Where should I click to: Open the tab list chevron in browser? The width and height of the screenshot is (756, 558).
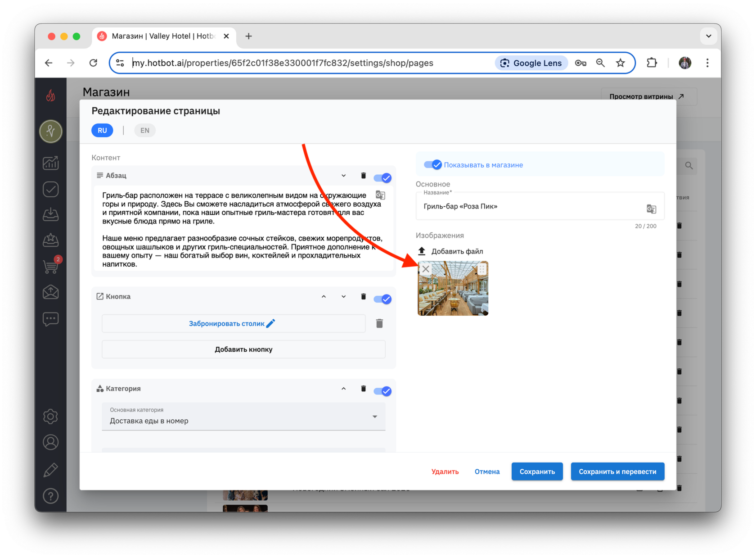click(708, 36)
